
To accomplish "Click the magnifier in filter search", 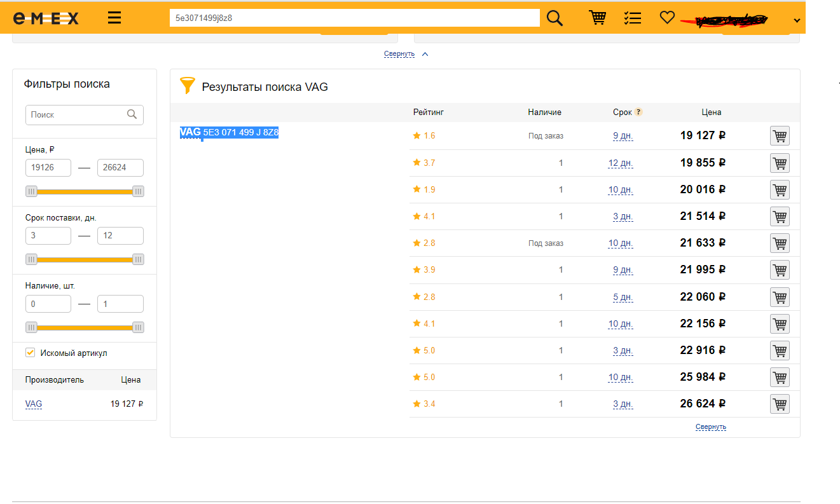I will (x=132, y=114).
